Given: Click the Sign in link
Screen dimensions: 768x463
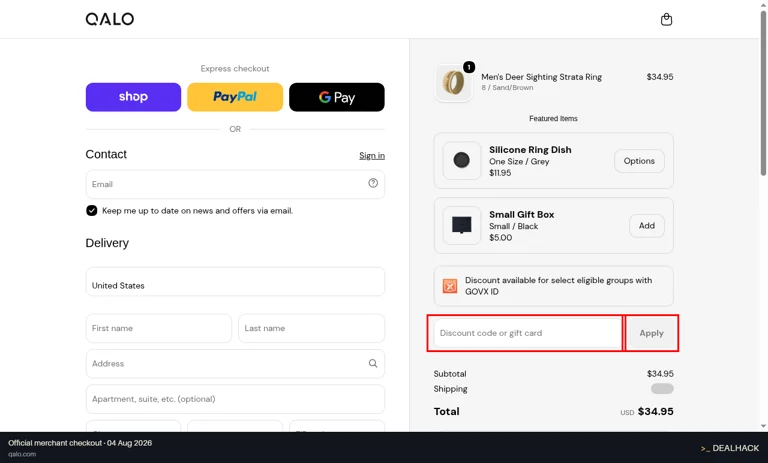Looking at the screenshot, I should click(372, 156).
